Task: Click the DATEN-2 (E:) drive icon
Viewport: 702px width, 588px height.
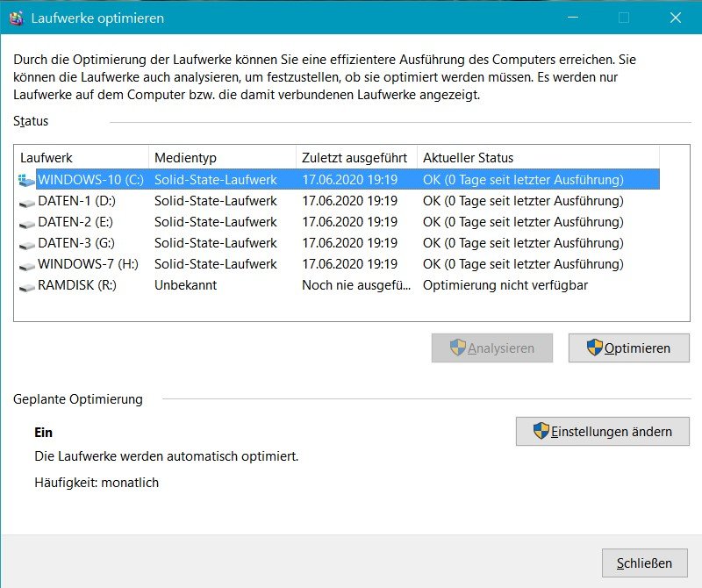Action: (27, 224)
